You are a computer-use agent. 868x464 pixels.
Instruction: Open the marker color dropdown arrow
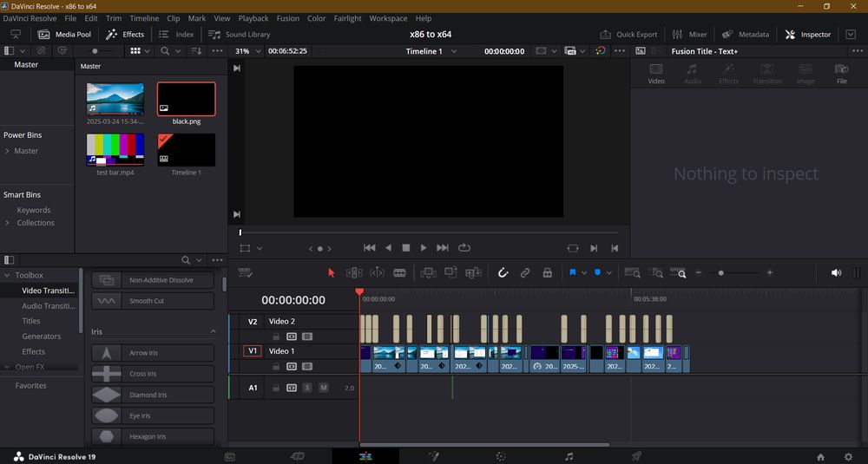tap(609, 272)
